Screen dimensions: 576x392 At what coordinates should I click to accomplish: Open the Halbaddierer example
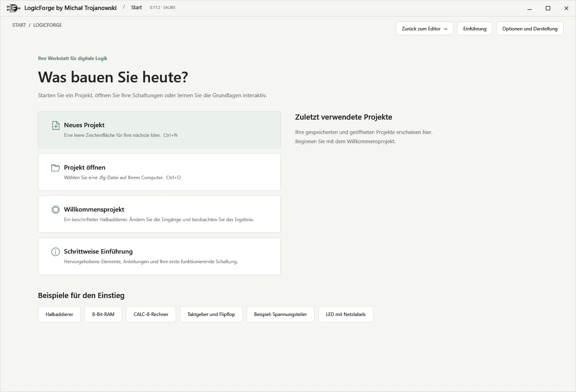click(x=59, y=314)
